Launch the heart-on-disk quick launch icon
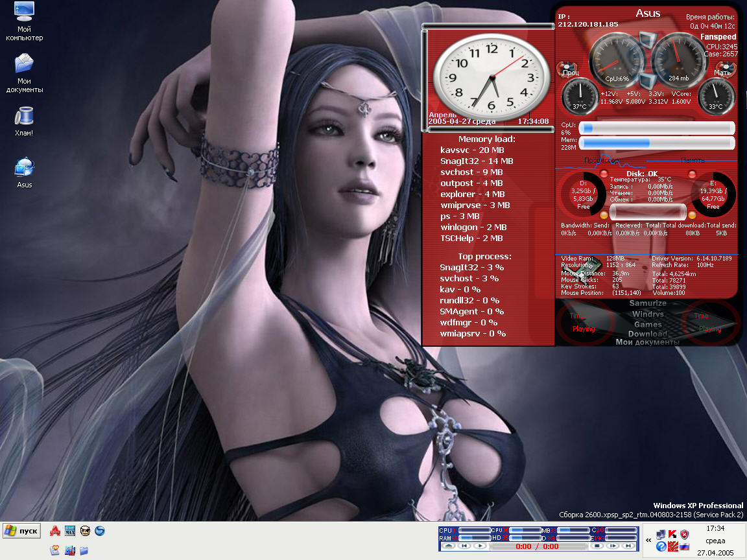Viewport: 747px width, 560px height. click(55, 550)
